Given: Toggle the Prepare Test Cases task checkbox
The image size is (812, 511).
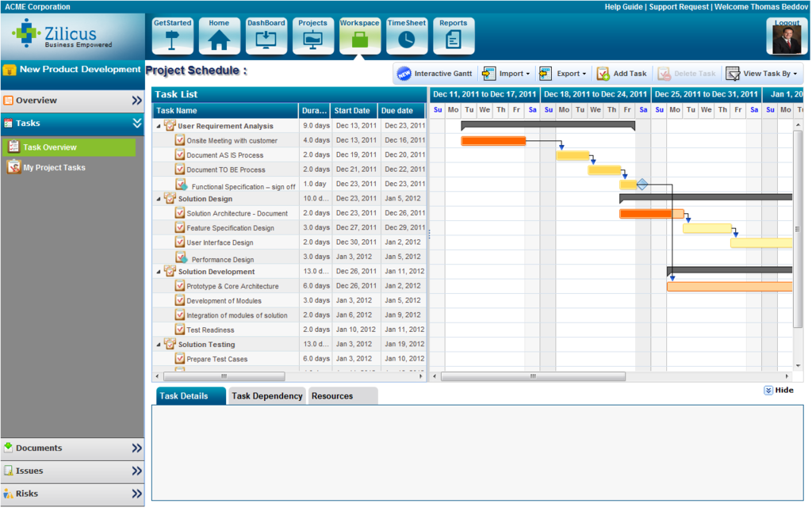Looking at the screenshot, I should click(x=178, y=358).
